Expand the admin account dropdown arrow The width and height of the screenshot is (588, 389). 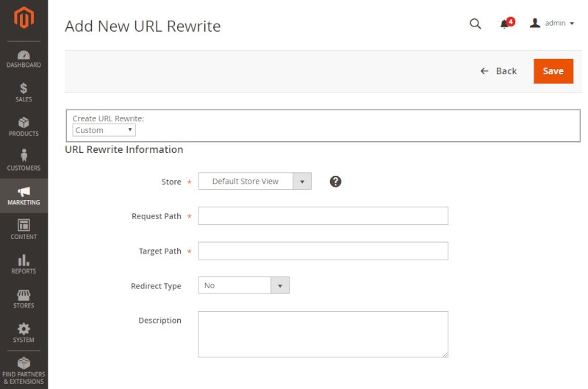coord(572,24)
